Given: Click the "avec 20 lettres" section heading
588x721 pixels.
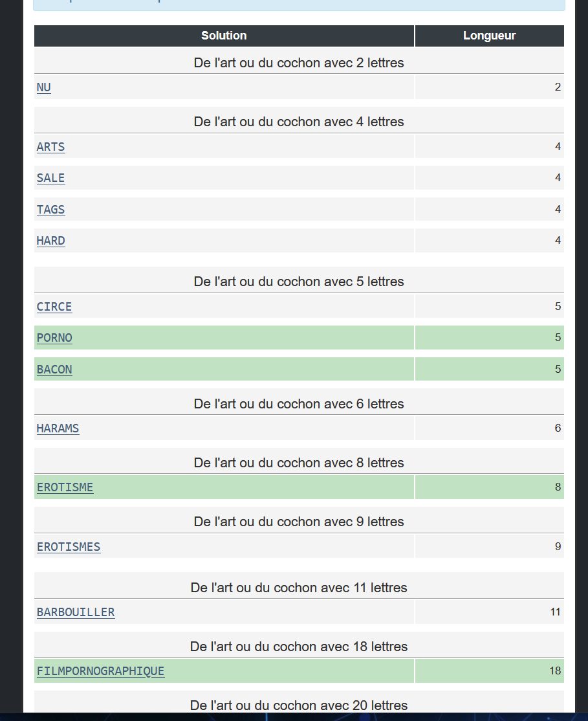Looking at the screenshot, I should (x=299, y=705).
